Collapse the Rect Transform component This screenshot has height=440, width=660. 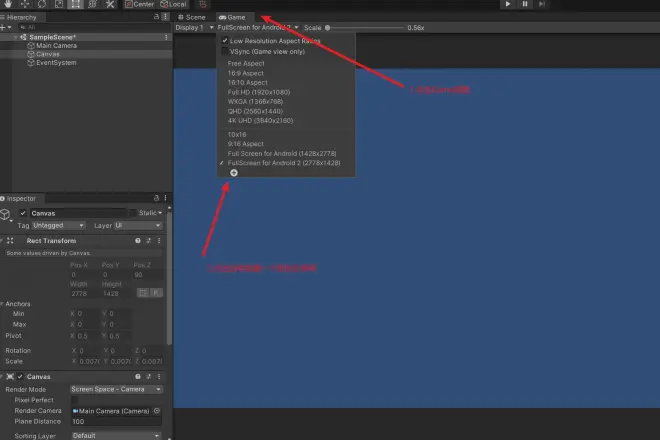[x=2, y=240]
